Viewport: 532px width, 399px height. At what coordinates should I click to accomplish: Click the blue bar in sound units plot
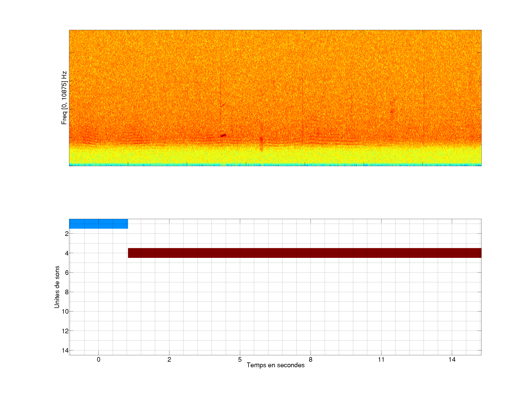click(x=98, y=224)
